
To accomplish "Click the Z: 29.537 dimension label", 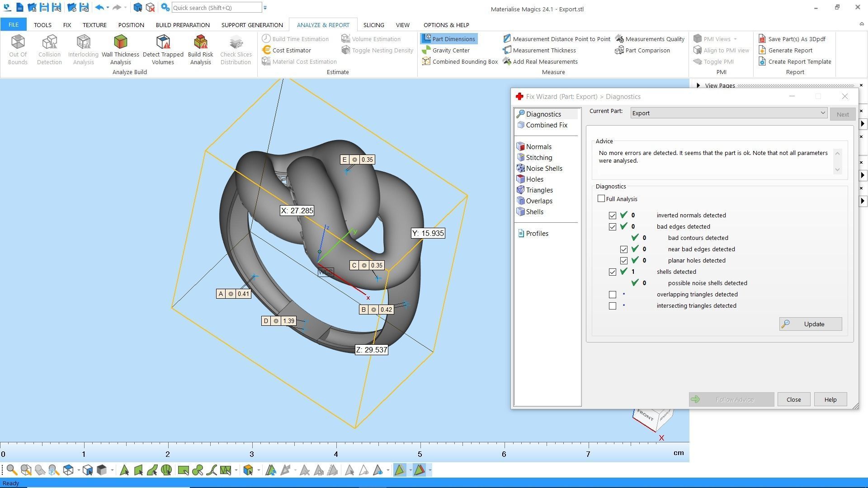I will pyautogui.click(x=371, y=350).
